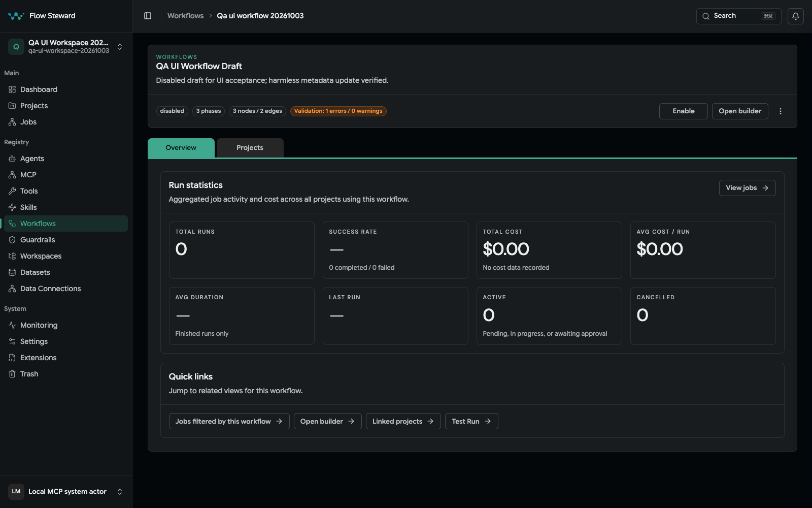Open Linked projects quick link

click(403, 421)
